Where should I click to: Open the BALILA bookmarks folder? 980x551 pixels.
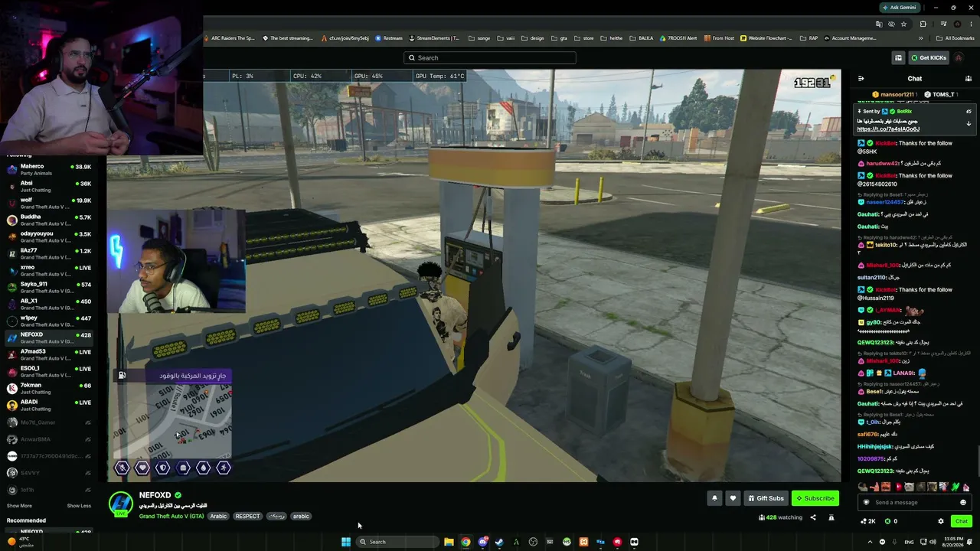(642, 38)
